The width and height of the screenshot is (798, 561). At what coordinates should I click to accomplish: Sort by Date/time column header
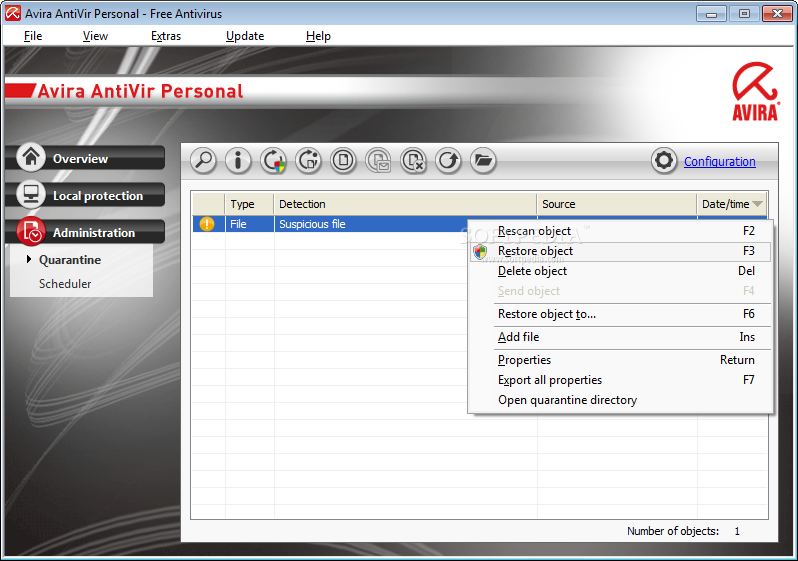click(x=732, y=204)
